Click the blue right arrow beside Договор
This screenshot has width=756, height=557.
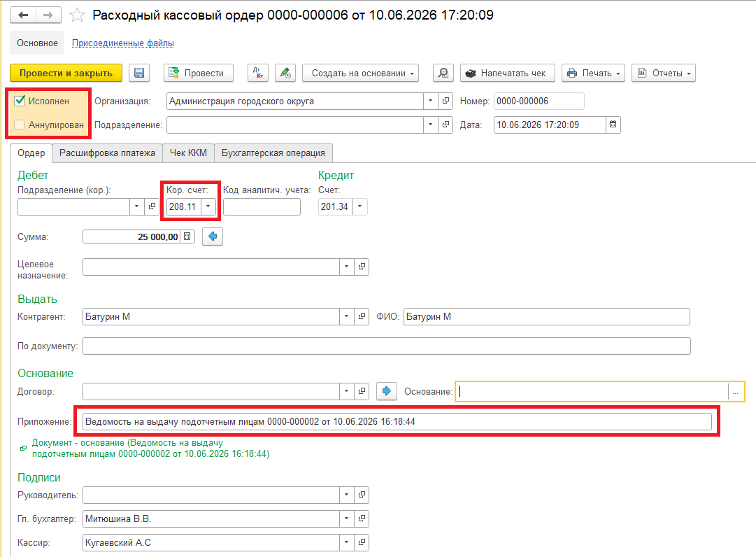point(387,391)
